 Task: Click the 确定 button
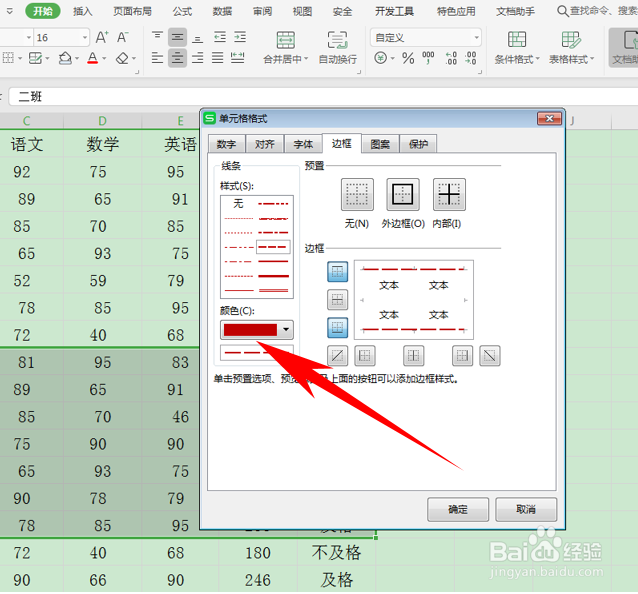tap(458, 509)
